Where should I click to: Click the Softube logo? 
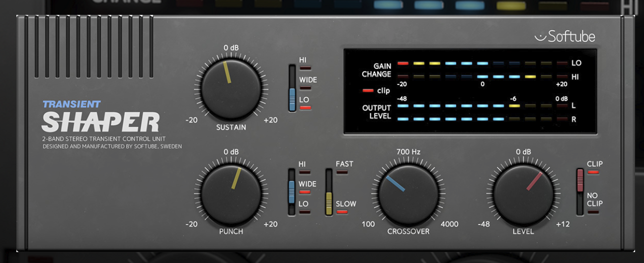(x=565, y=36)
